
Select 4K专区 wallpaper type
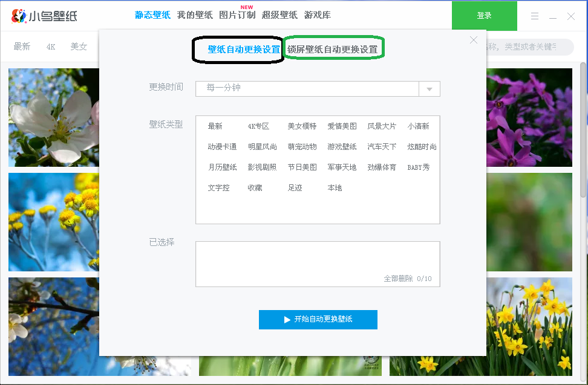(258, 126)
